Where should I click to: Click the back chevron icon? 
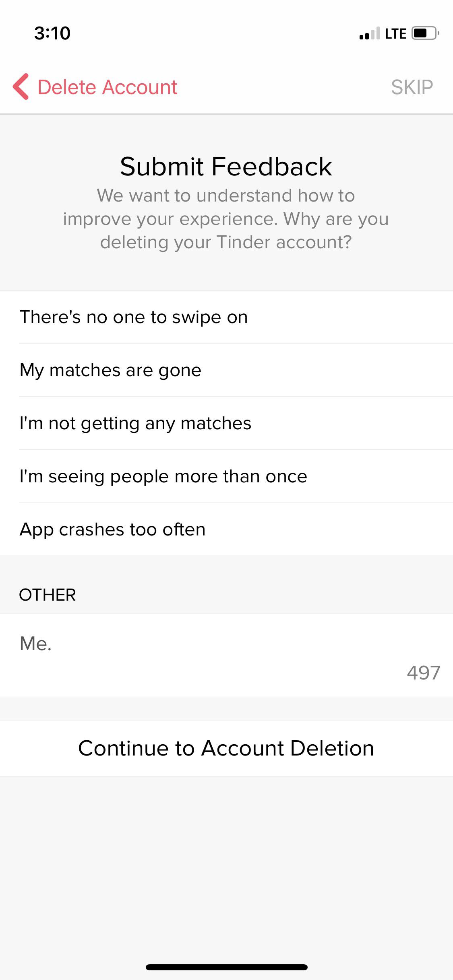click(21, 86)
